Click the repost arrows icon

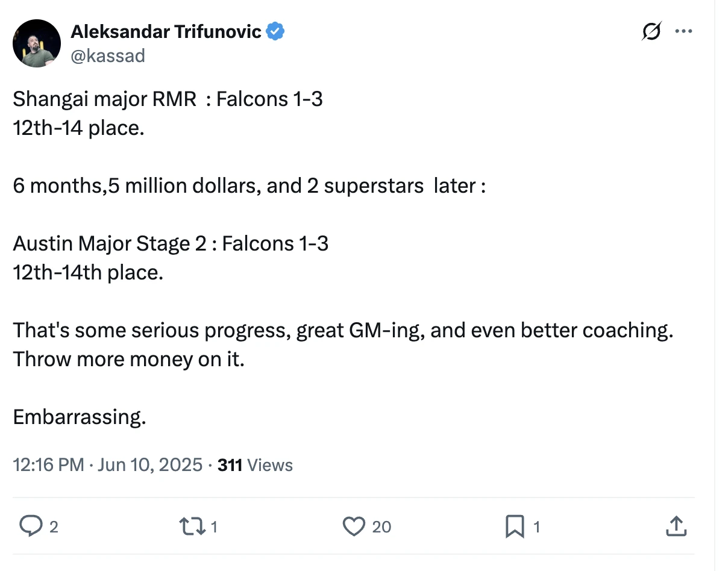(191, 527)
